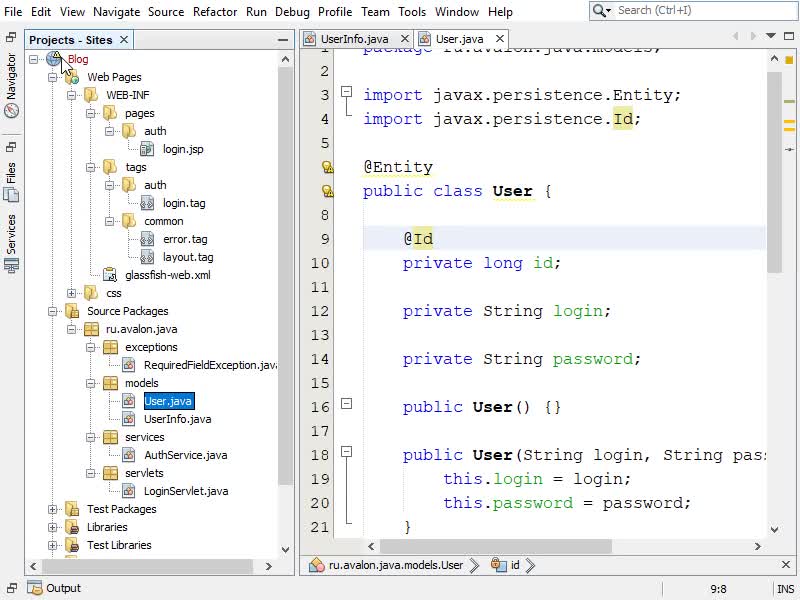Switch to the User.java editor tab
800x600 pixels.
click(x=459, y=39)
